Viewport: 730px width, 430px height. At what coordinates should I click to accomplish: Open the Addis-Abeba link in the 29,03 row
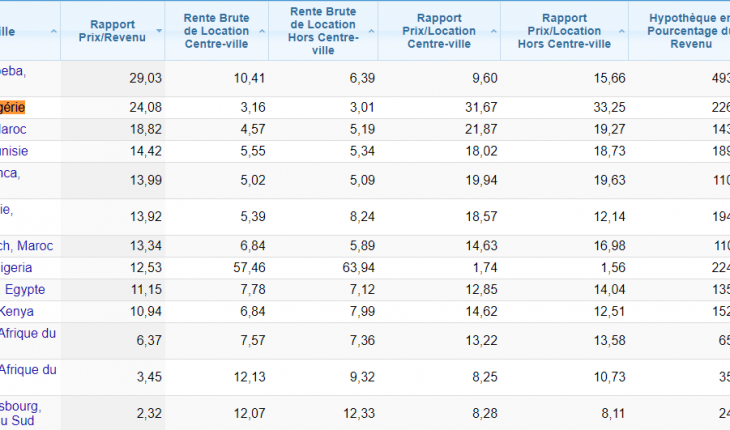tap(13, 71)
